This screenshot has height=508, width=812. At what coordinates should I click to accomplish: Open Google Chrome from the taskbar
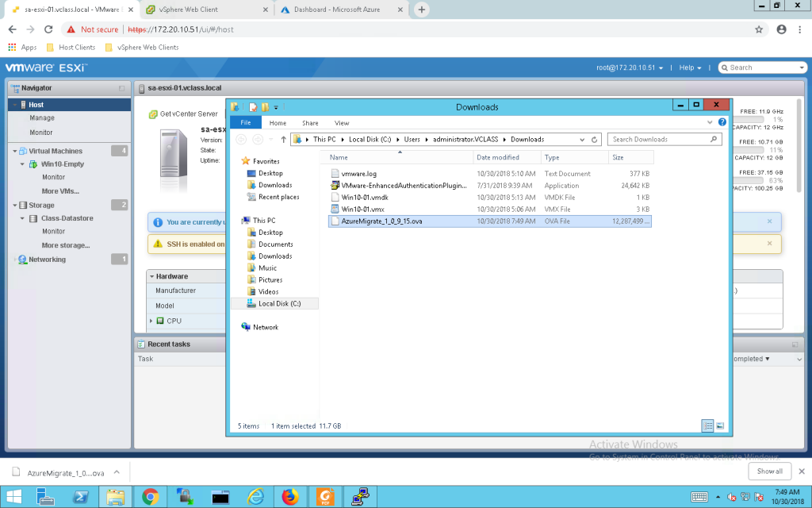[150, 497]
